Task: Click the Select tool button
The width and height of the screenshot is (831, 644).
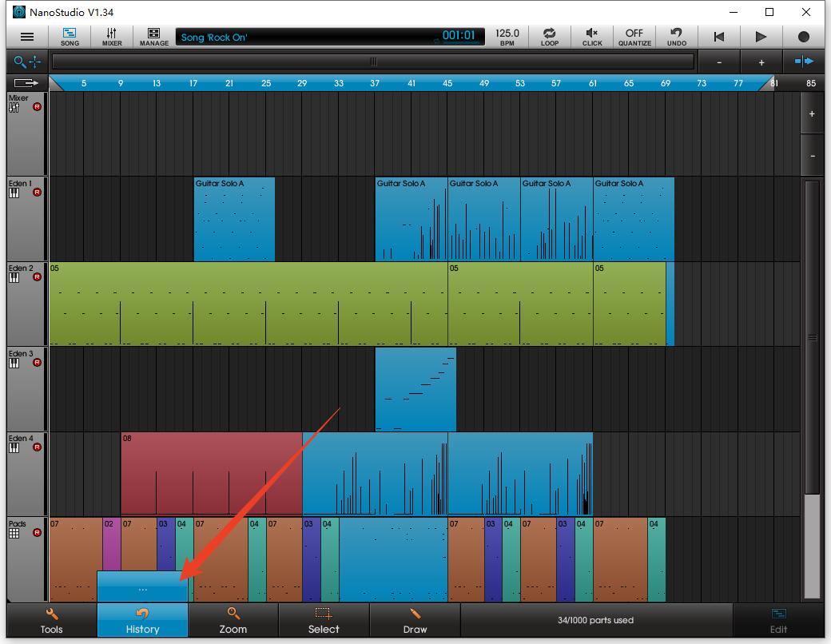Action: [324, 620]
